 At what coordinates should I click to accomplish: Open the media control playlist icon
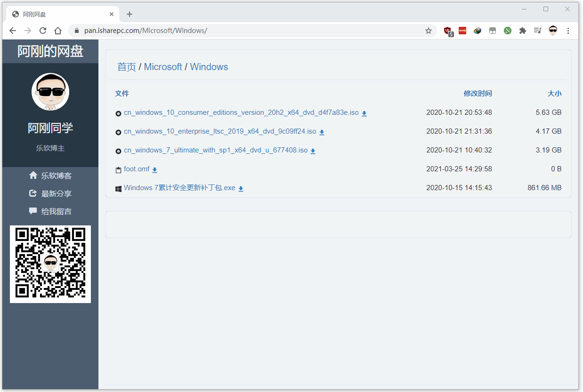(x=538, y=31)
